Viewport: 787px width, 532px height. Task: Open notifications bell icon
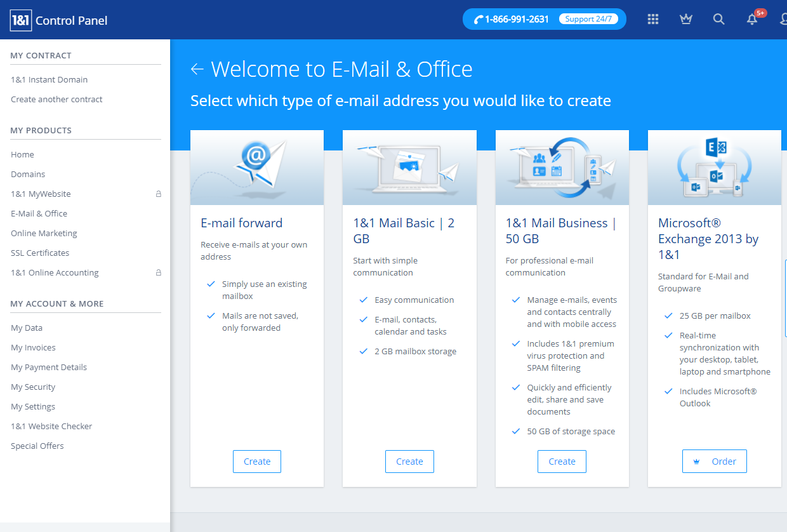click(752, 19)
